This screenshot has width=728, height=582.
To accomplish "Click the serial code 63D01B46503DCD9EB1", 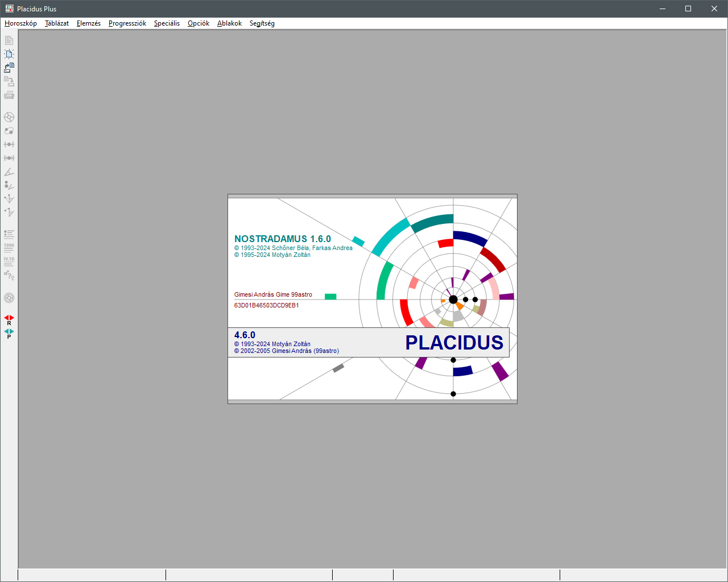I will pyautogui.click(x=267, y=305).
